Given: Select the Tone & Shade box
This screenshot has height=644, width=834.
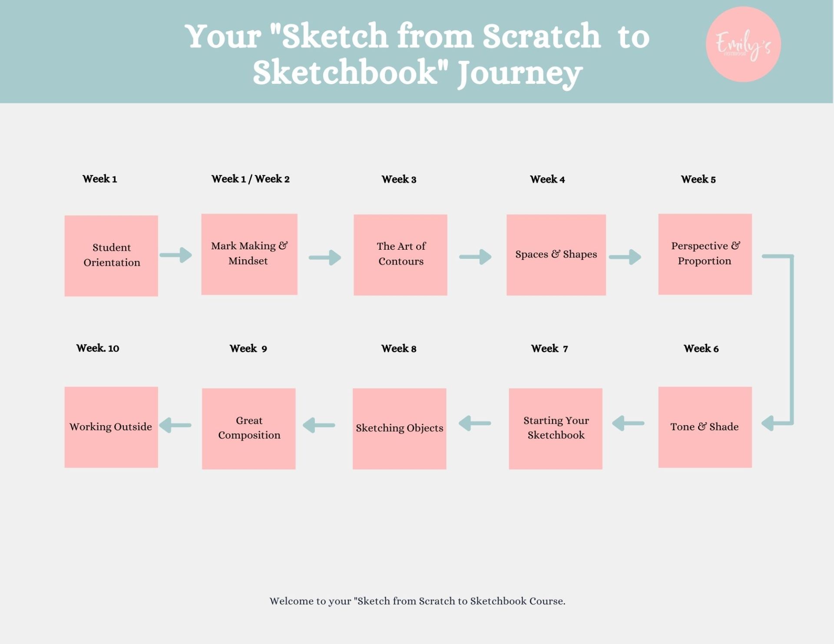Looking at the screenshot, I should pyautogui.click(x=705, y=427).
